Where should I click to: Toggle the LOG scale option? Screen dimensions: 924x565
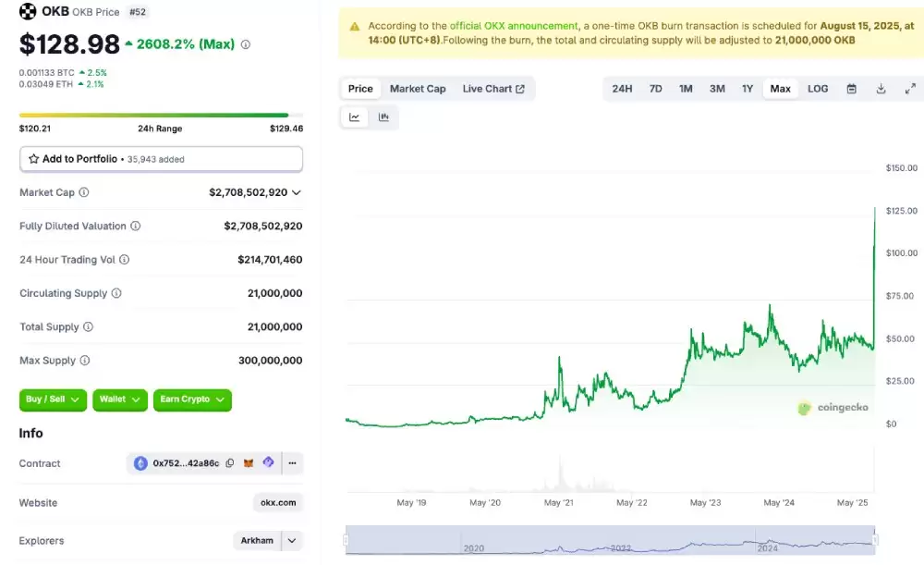coord(818,89)
